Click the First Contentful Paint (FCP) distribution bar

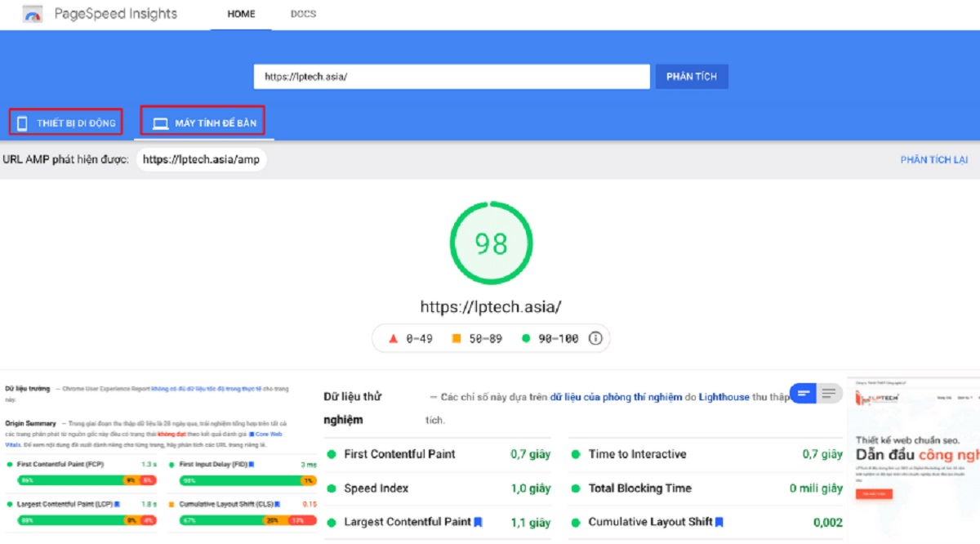[x=86, y=480]
